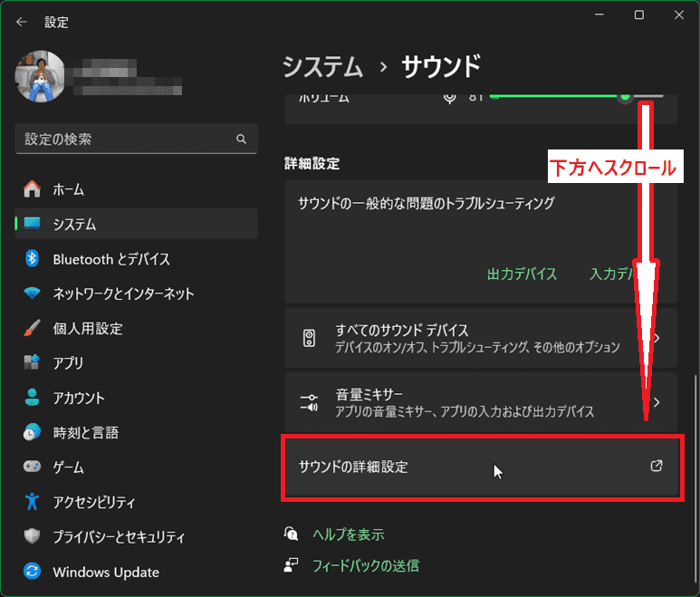Open サウンドの詳細設定 external link
Image resolution: width=700 pixels, height=597 pixels.
tap(657, 467)
